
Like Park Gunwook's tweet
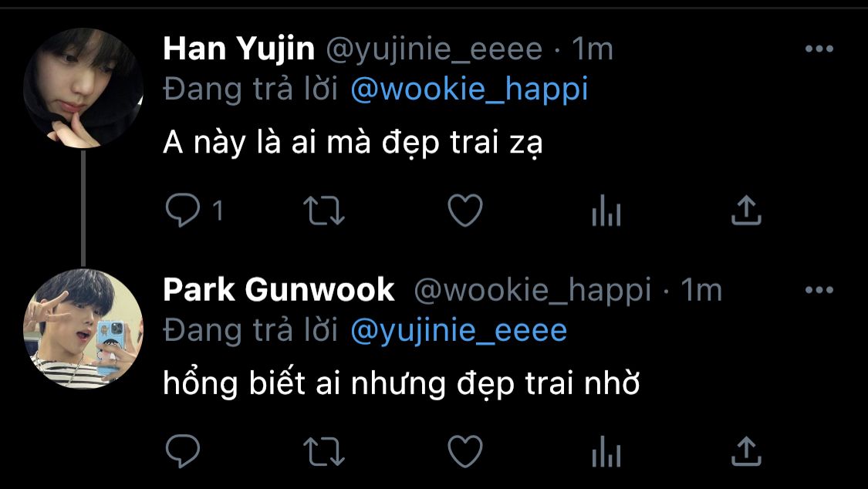[465, 451]
